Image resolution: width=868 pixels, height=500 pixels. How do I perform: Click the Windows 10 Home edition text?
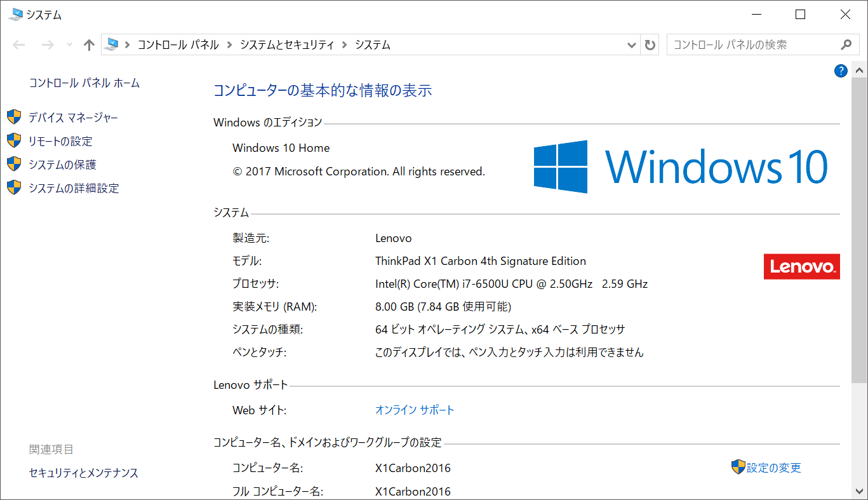pyautogui.click(x=281, y=148)
